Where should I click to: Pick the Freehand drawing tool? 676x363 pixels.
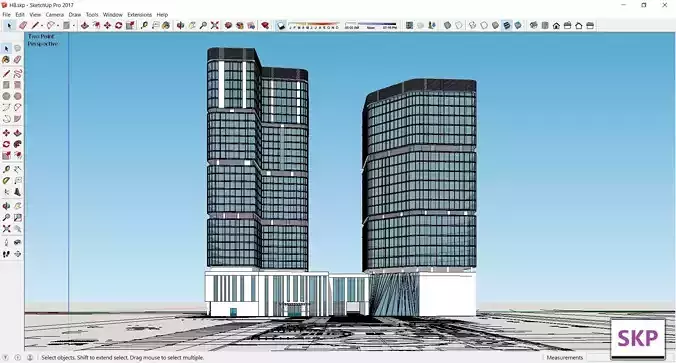click(17, 73)
